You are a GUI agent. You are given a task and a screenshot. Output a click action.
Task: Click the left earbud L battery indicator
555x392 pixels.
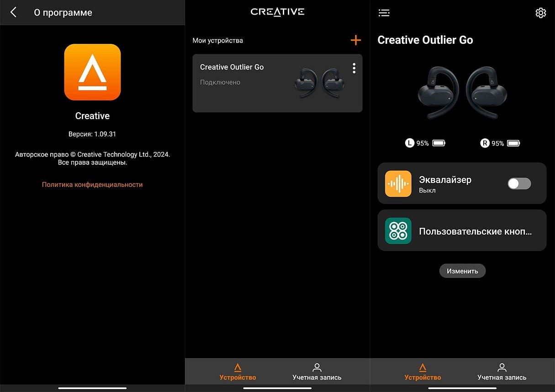[425, 143]
